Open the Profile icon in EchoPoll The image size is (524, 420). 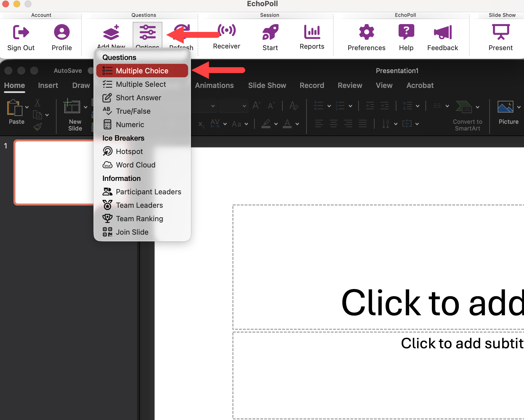click(62, 32)
